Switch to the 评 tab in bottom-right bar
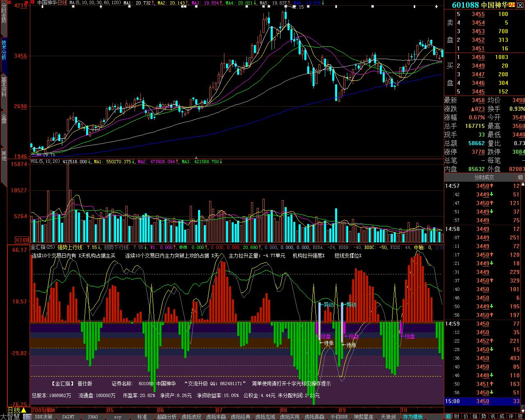Viewport: 525px width, 420px height. (511, 417)
